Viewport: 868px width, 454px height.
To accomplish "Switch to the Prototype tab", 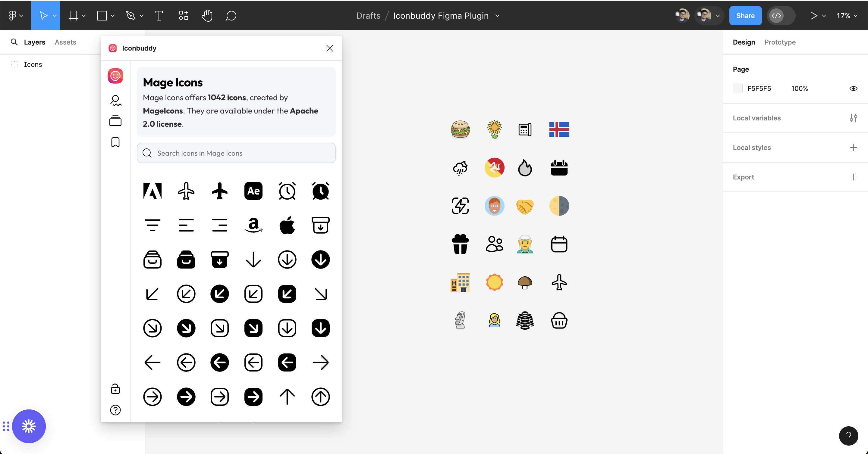I will 780,42.
